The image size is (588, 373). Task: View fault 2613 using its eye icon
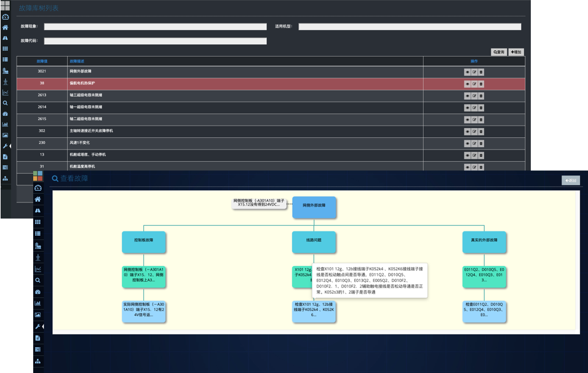467,96
